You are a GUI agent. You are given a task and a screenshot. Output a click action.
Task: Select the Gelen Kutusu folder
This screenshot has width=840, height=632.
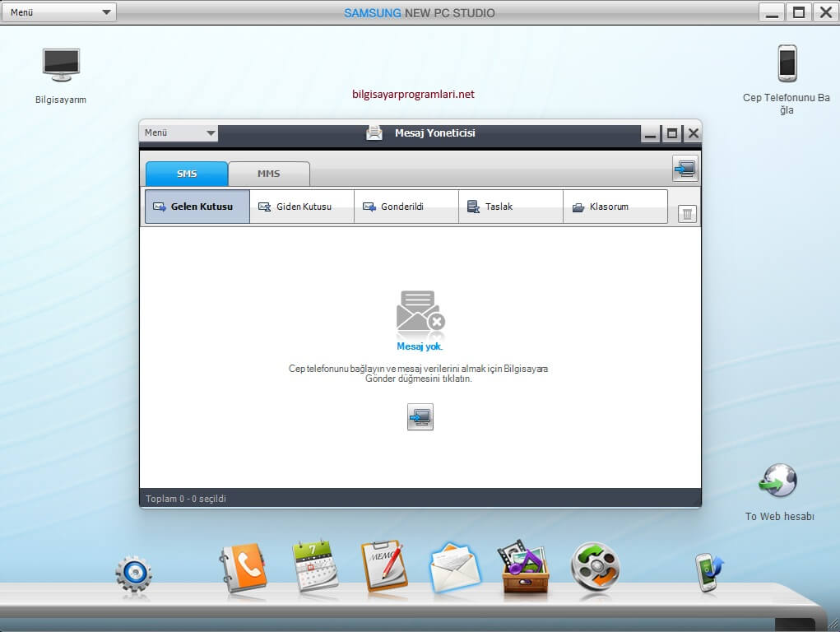pyautogui.click(x=197, y=207)
